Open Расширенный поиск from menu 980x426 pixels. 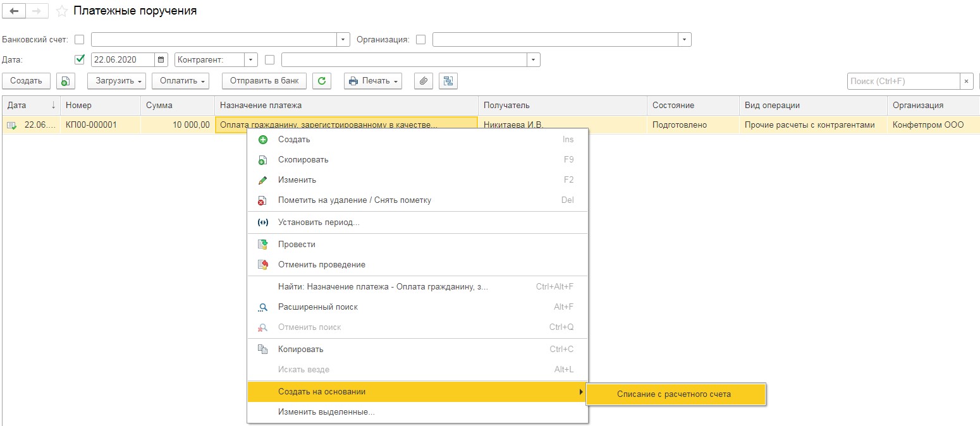417,307
